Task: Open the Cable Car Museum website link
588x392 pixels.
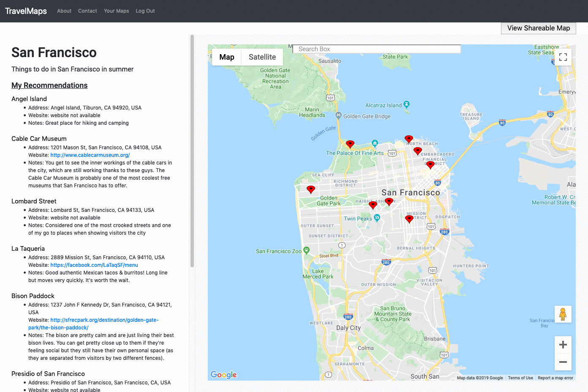Action: click(x=90, y=155)
